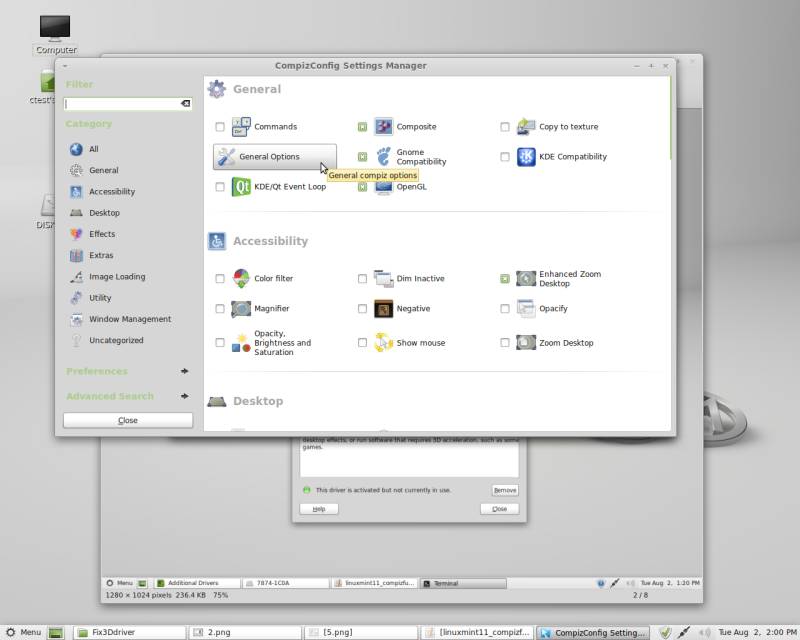Click the General Options button
Image resolution: width=800 pixels, height=640 pixels.
(x=274, y=157)
